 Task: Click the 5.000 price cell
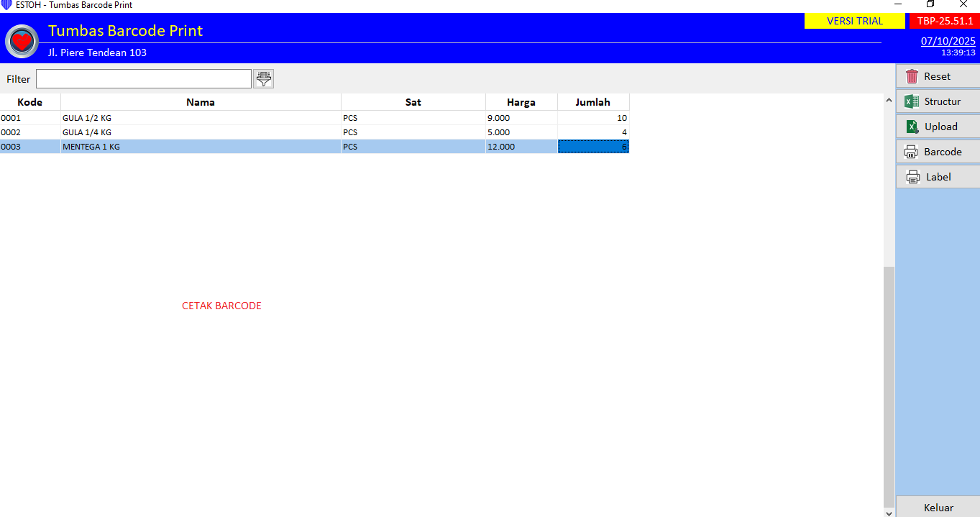[521, 132]
